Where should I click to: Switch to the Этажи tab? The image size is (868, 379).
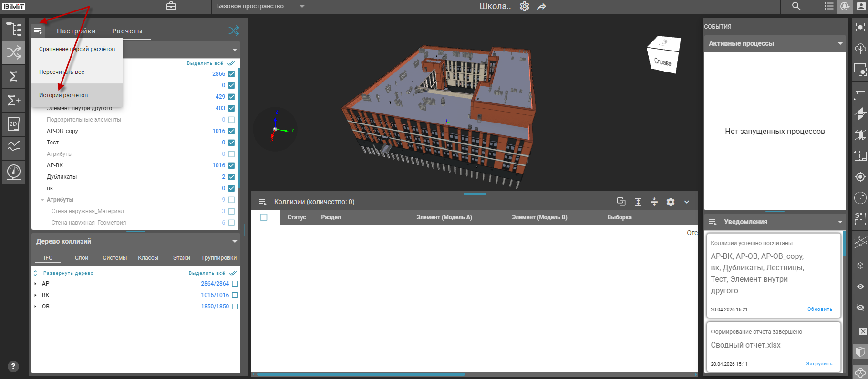pos(181,258)
